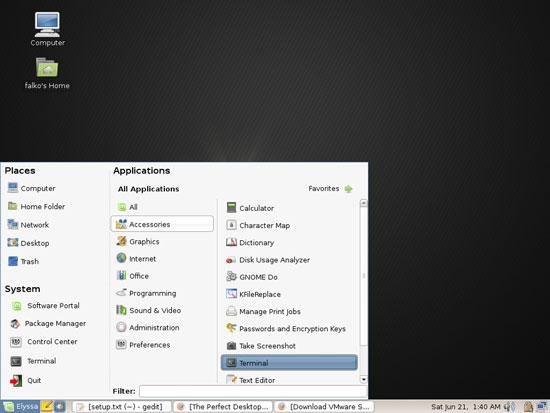Select the Office category
The width and height of the screenshot is (550, 413).
162,276
